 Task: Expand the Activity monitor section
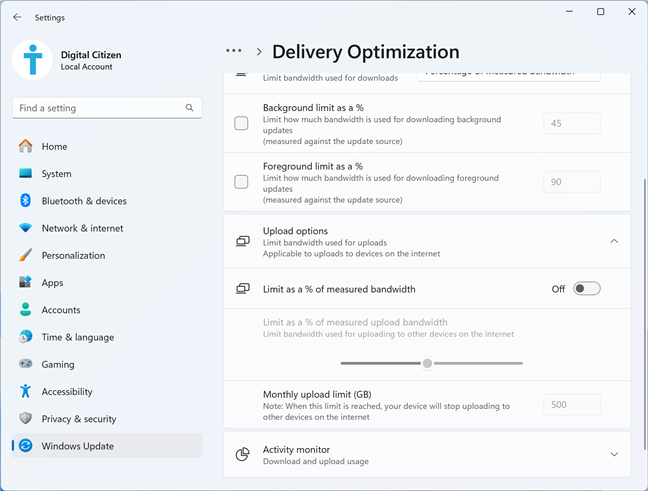(614, 454)
